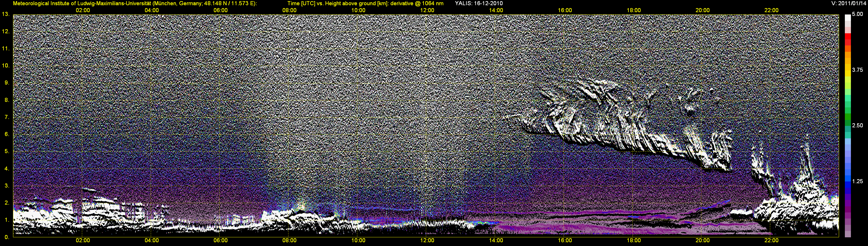This screenshot has height=246, width=868.
Task: Click the 2. km height axis label
Action: point(7,203)
